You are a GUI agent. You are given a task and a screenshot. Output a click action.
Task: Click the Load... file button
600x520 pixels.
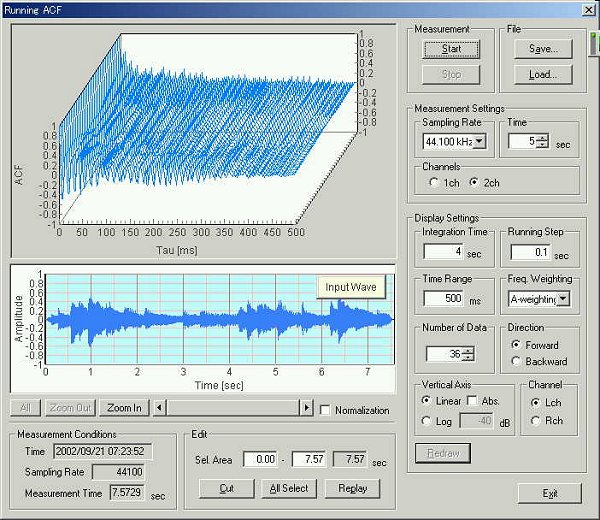coord(543,74)
